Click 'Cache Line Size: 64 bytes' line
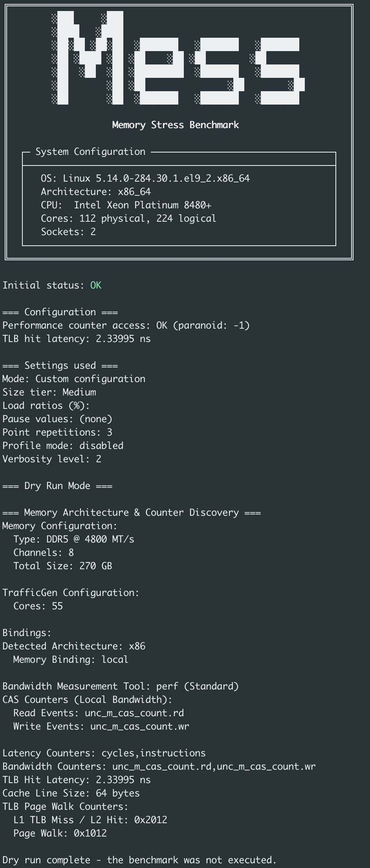370x868 pixels. pos(71,793)
